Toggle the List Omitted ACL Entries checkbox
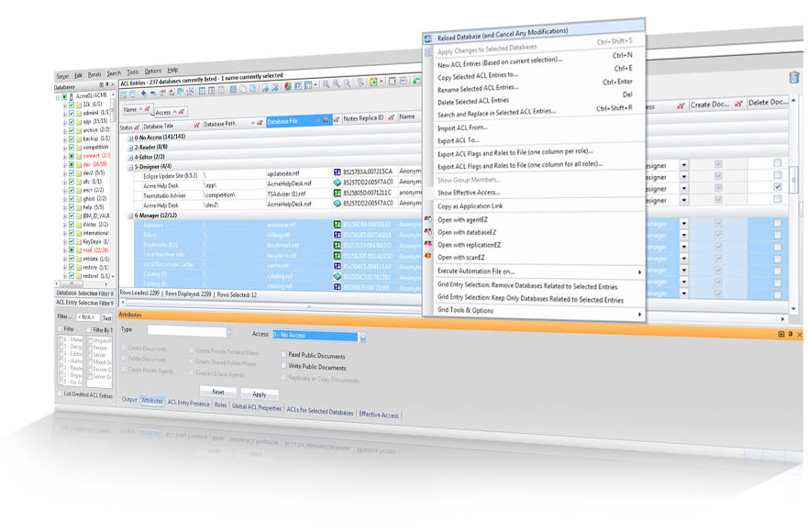The width and height of the screenshot is (808, 532). (x=60, y=393)
